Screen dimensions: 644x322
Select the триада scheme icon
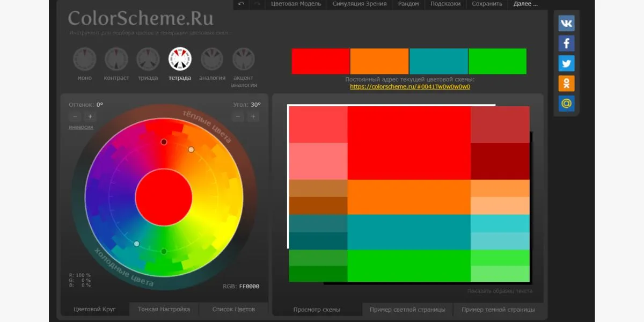coord(148,59)
